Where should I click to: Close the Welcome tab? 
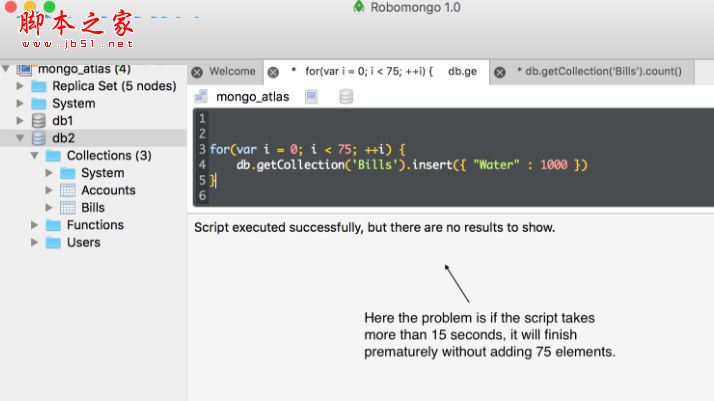click(x=197, y=72)
